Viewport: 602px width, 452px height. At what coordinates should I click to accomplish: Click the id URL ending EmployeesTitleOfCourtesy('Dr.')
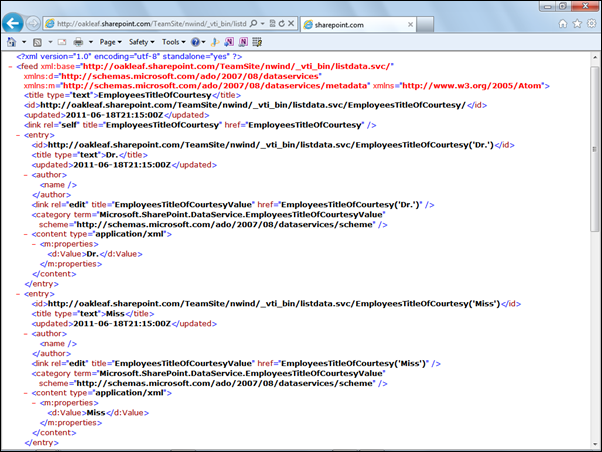point(271,145)
